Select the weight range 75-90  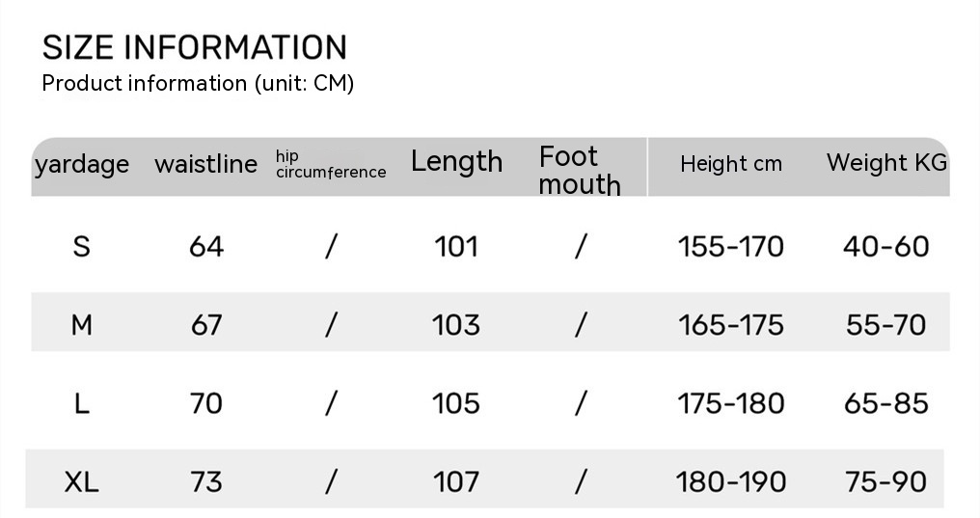886,481
